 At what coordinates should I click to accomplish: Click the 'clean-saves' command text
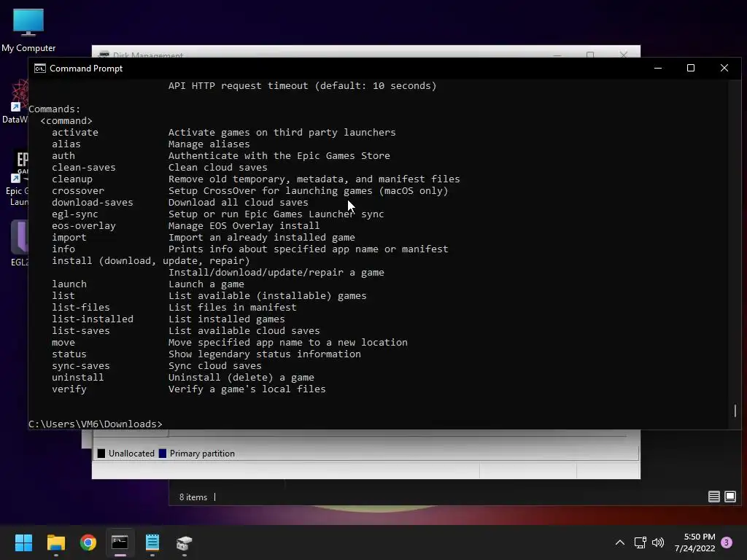[84, 167]
